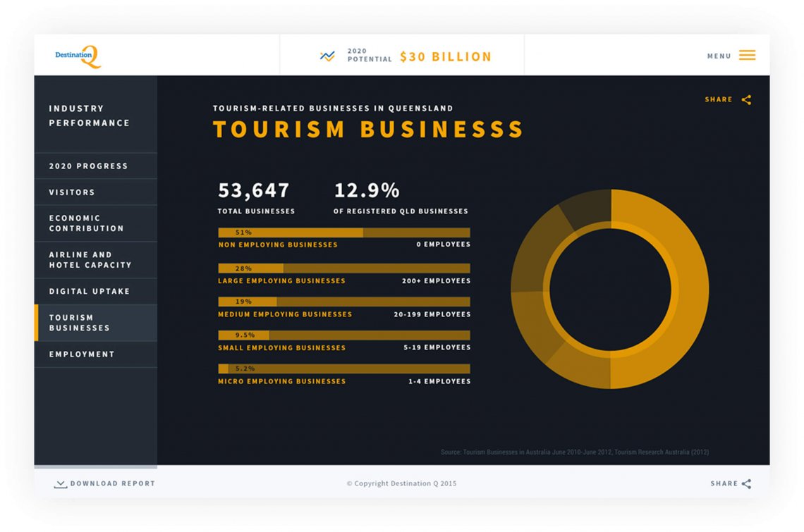Open the 2020 Progress section
Image resolution: width=804 pixels, height=532 pixels.
click(96, 166)
